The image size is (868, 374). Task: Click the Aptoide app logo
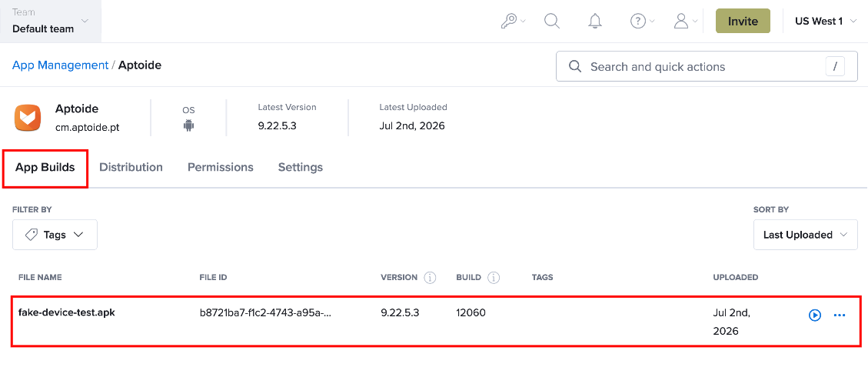point(28,118)
